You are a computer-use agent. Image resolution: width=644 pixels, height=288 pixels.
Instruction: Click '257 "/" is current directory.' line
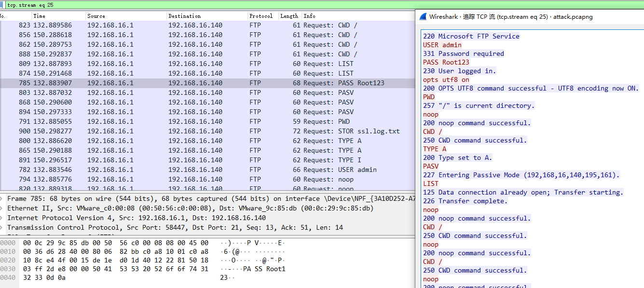tap(479, 105)
